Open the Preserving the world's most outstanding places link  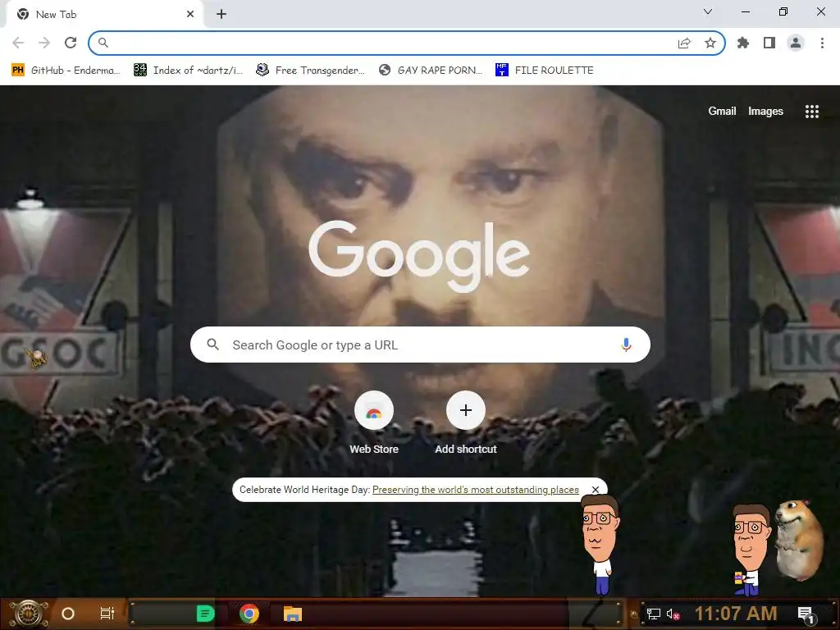(x=475, y=490)
